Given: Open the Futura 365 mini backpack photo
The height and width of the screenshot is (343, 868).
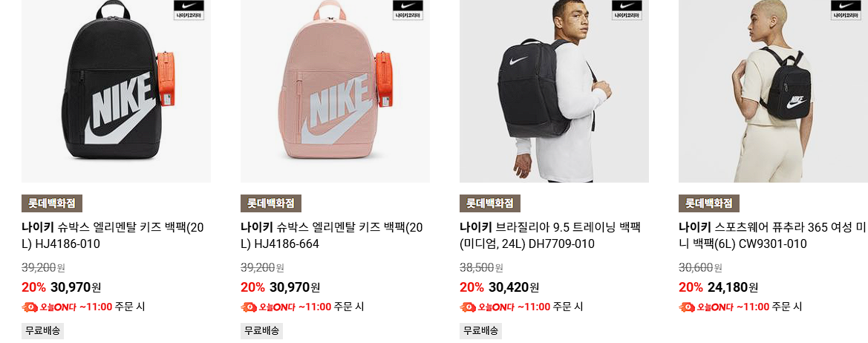Looking at the screenshot, I should (x=774, y=91).
